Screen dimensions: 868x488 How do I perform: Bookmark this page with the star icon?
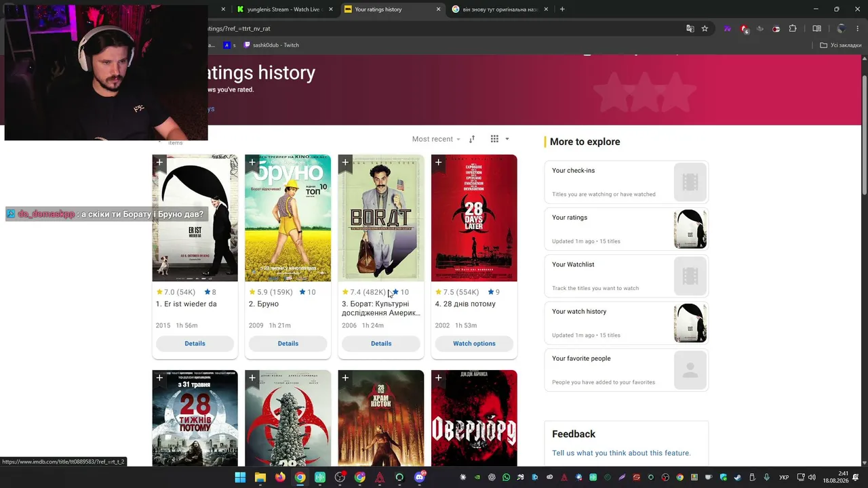[x=705, y=28]
